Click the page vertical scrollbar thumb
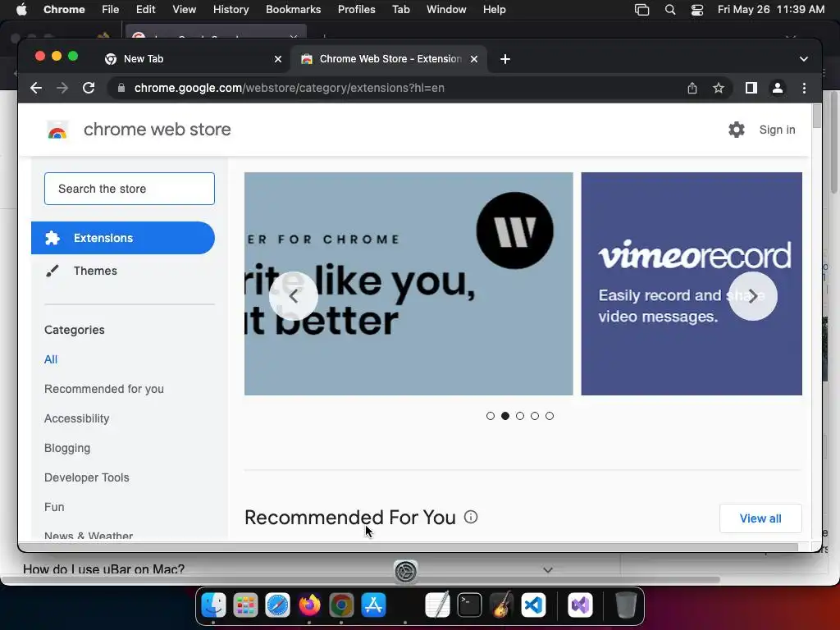The width and height of the screenshot is (840, 630). [816, 116]
